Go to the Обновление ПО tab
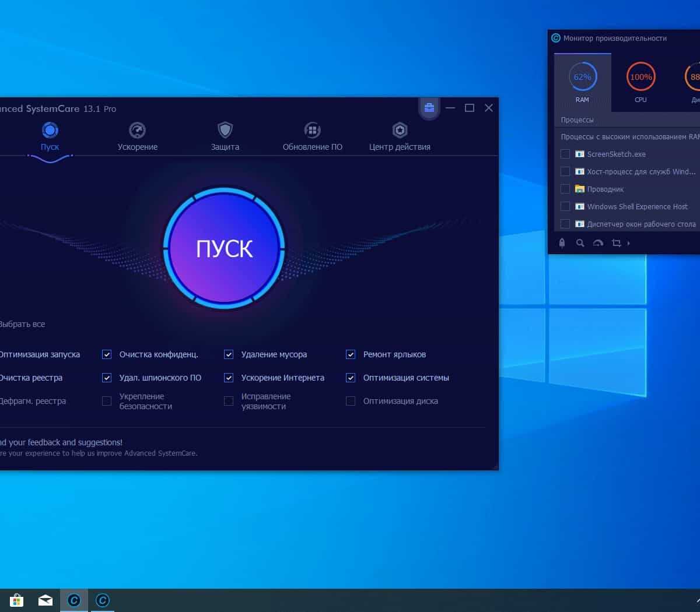 click(313, 136)
